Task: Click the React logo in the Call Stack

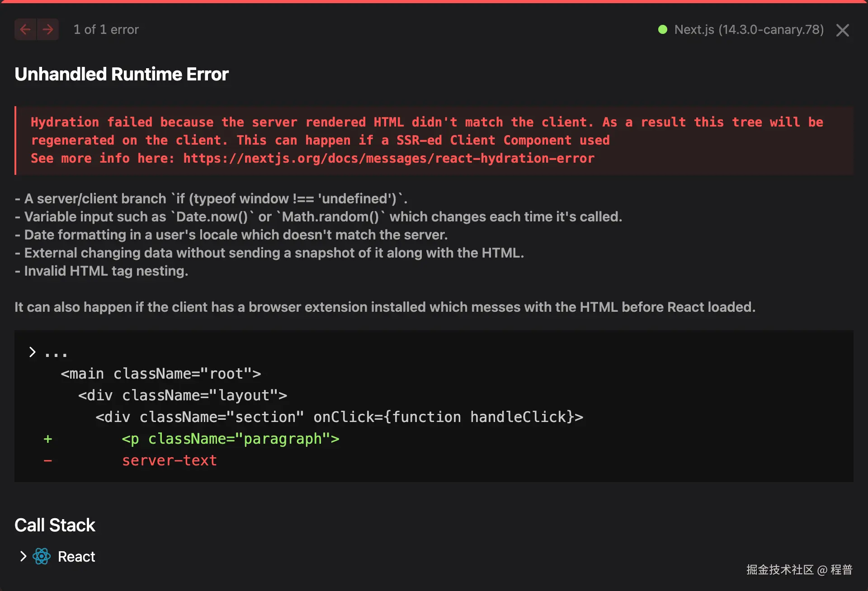Action: (x=41, y=556)
